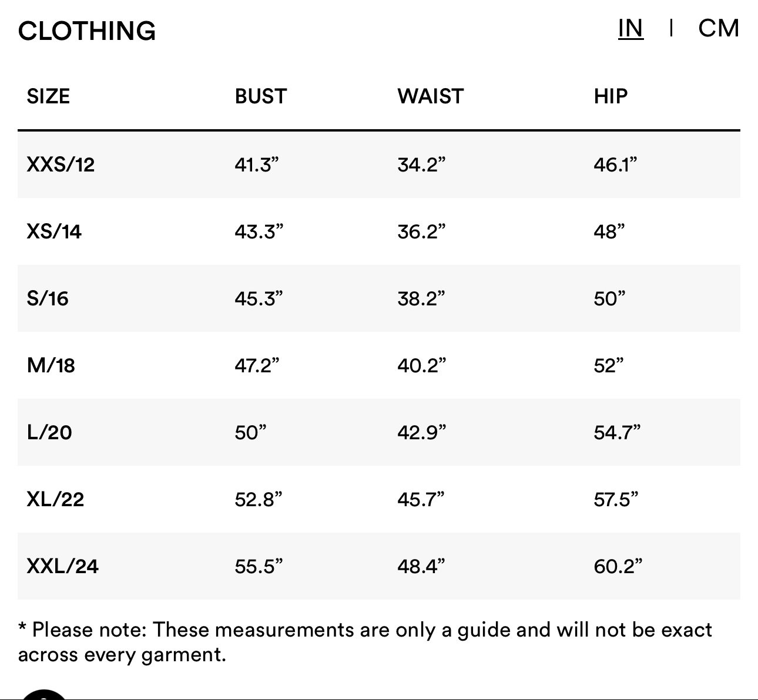Select the XXS/12 size row label
The image size is (758, 700).
click(x=61, y=164)
